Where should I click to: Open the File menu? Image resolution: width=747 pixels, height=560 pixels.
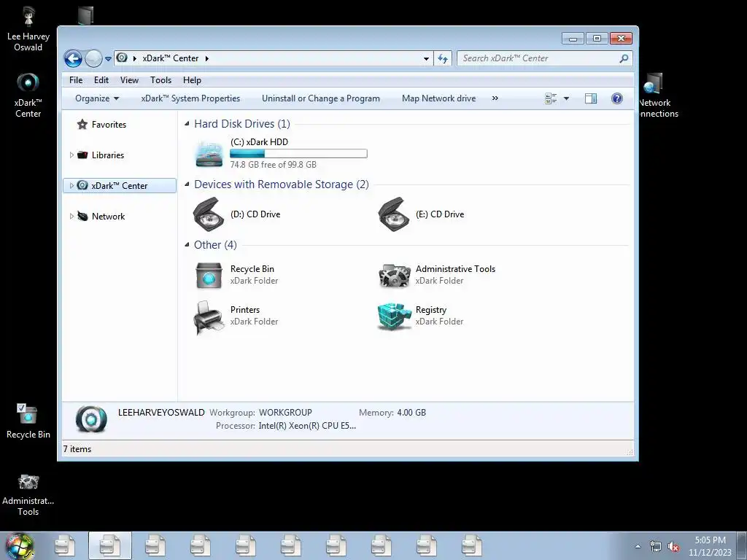(76, 80)
